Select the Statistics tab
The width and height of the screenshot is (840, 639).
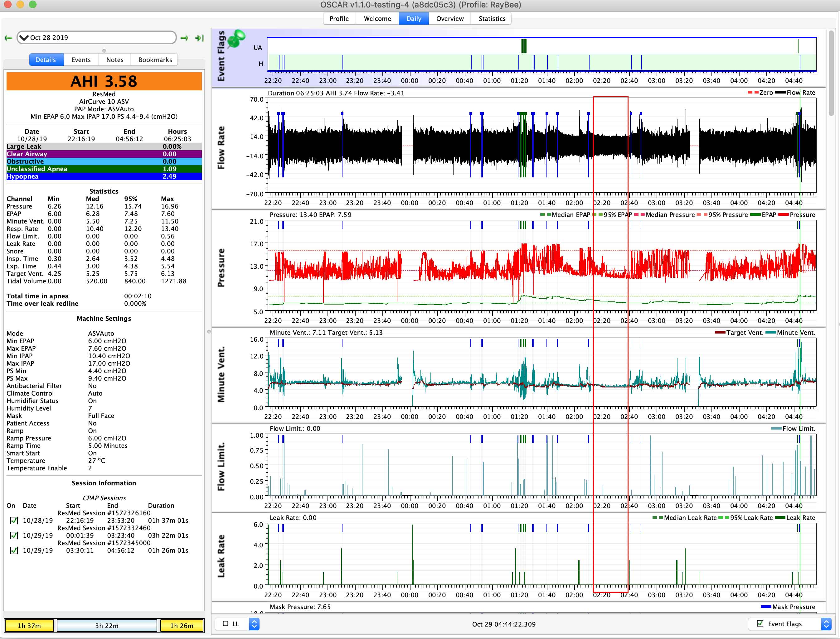coord(492,18)
